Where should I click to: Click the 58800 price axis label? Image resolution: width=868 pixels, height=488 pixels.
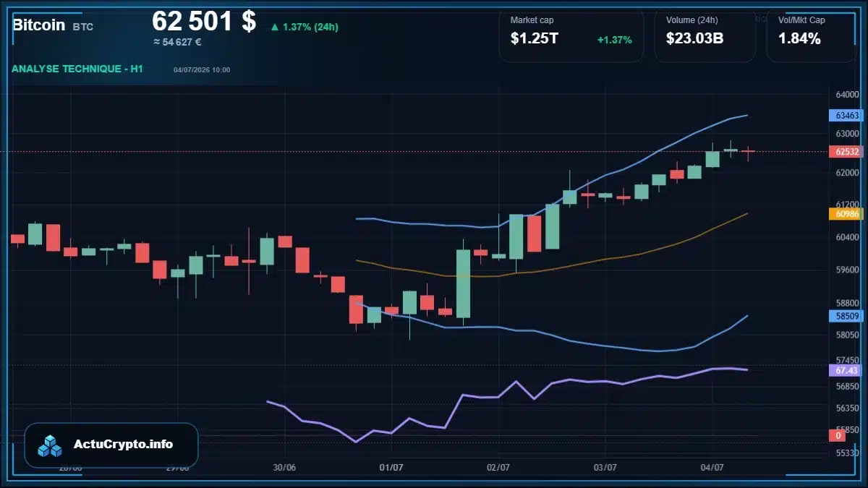tap(847, 304)
